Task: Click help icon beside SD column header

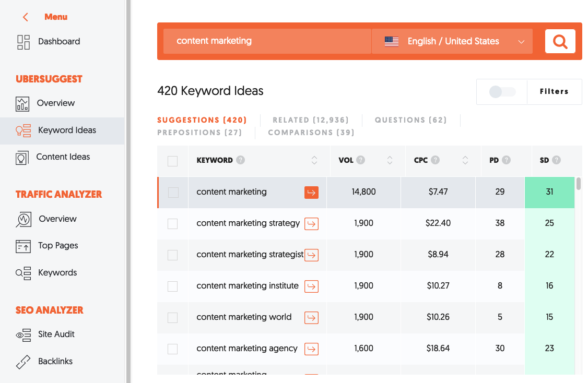Action: click(556, 160)
